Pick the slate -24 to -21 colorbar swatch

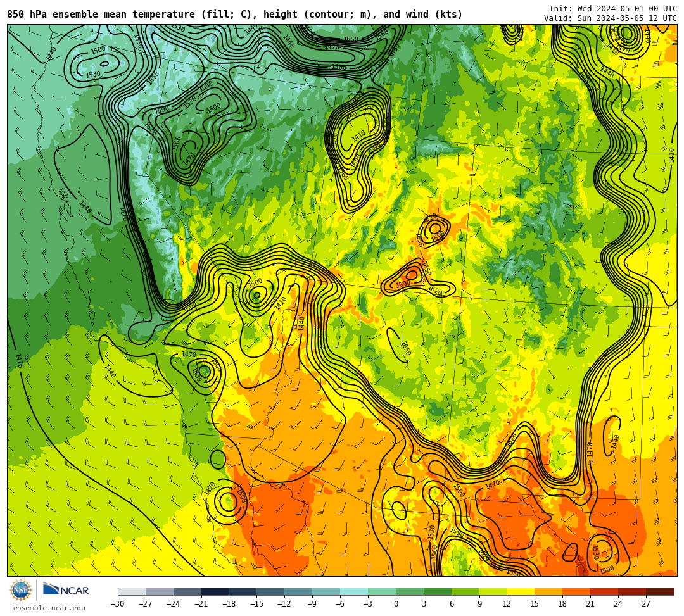click(x=187, y=591)
